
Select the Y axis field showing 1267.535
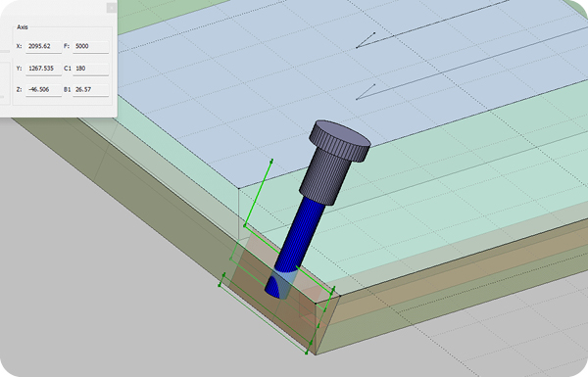tap(43, 69)
